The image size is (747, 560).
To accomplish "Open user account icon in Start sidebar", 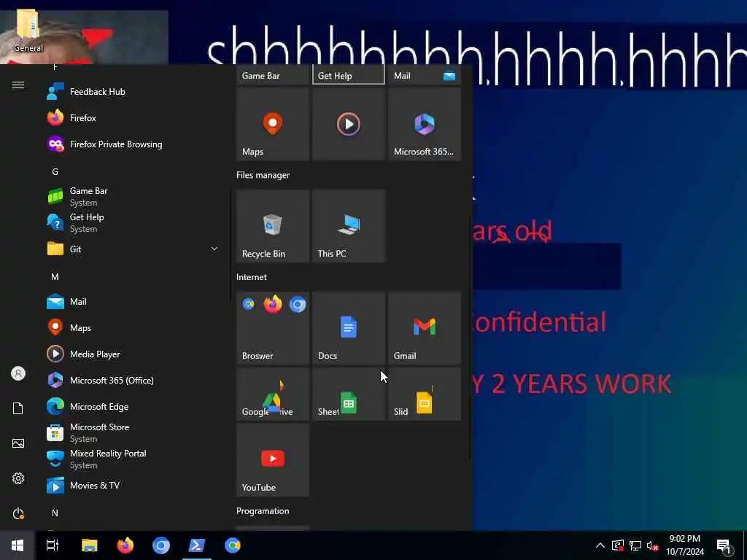I will (x=18, y=373).
